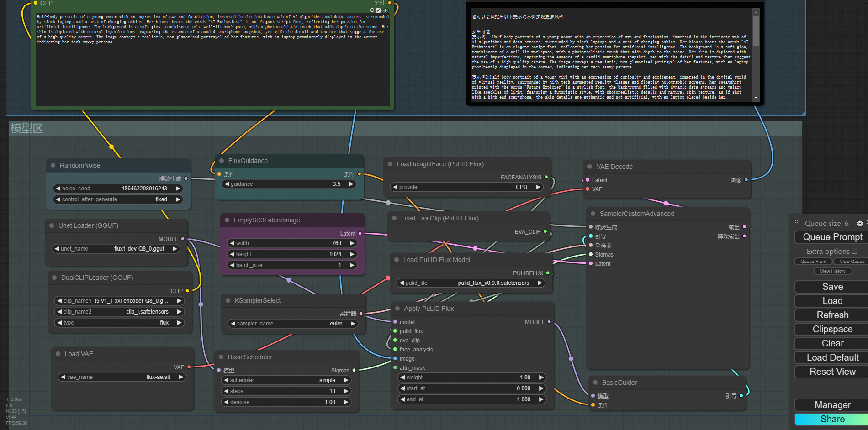Image resolution: width=868 pixels, height=430 pixels.
Task: Increase batch_size with its right arrow
Action: coord(352,265)
